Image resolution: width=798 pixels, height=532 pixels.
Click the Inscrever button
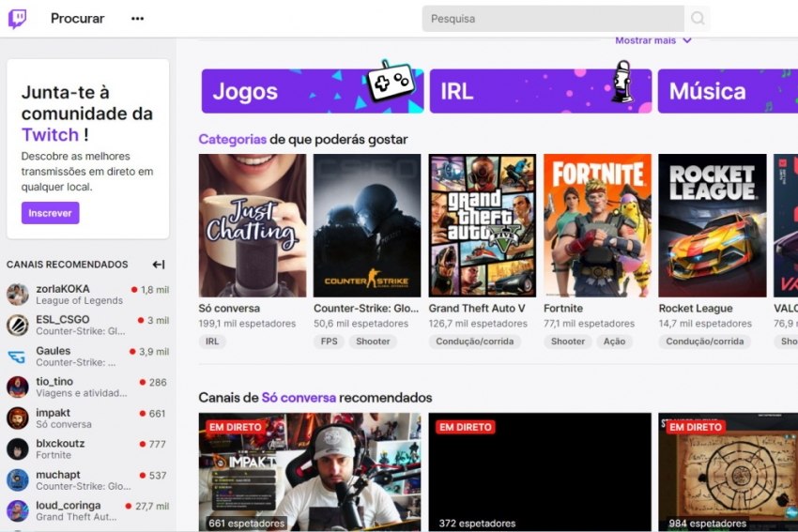51,213
